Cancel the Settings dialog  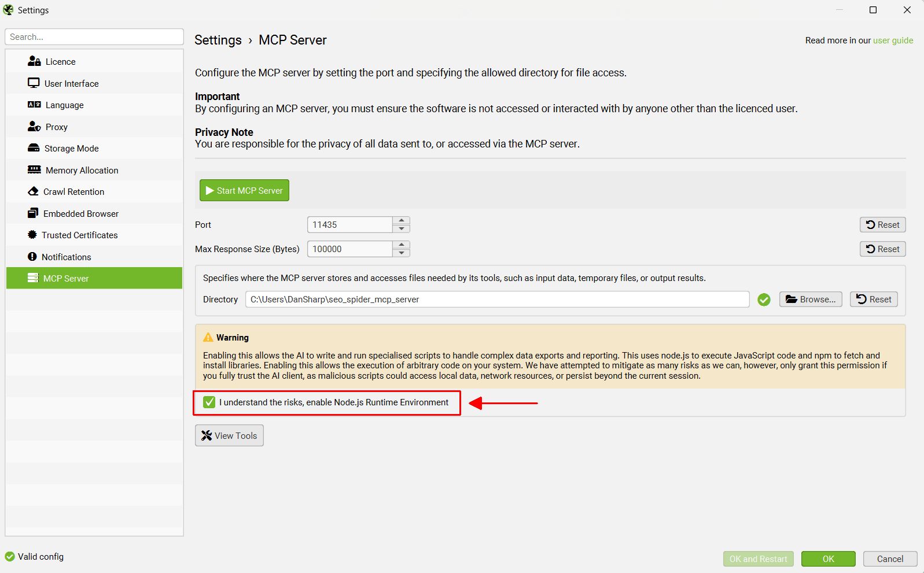pos(890,559)
